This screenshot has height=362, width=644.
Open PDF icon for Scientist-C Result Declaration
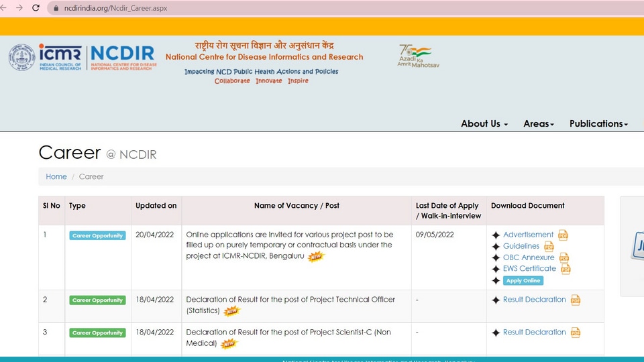pyautogui.click(x=576, y=333)
